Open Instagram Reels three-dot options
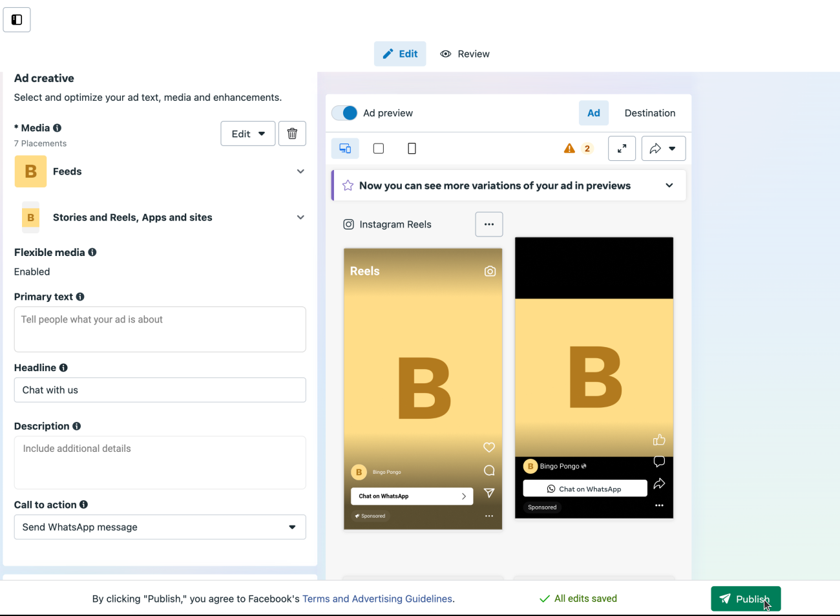The height and width of the screenshot is (616, 840). pyautogui.click(x=489, y=224)
